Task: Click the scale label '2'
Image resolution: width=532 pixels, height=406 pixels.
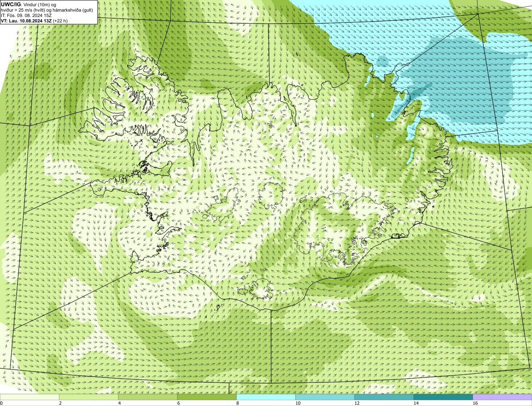Action: [60, 403]
